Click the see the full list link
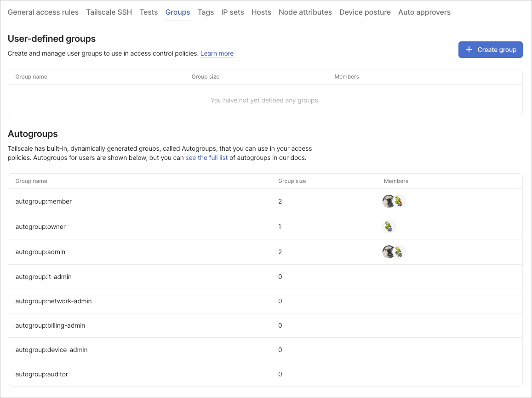532x398 pixels. coord(206,158)
